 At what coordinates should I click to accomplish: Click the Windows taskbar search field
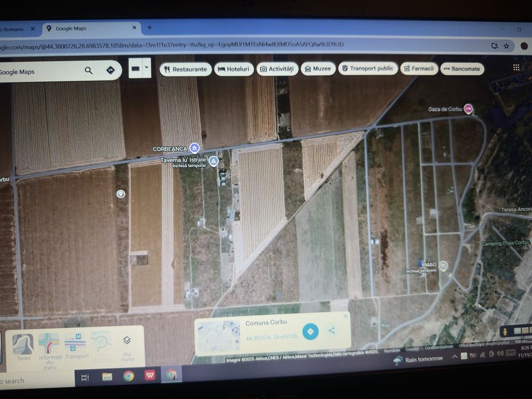[x=36, y=381]
